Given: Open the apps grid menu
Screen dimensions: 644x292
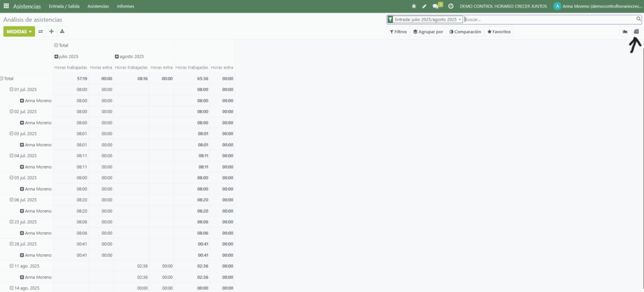Looking at the screenshot, I should tap(6, 6).
